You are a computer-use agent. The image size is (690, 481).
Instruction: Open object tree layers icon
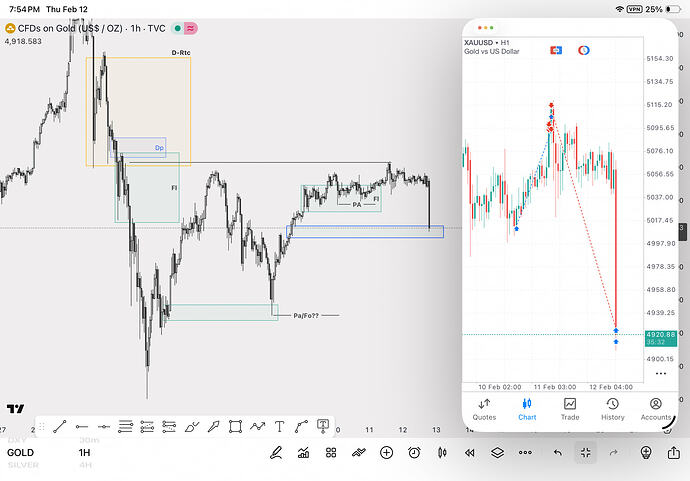click(x=497, y=452)
